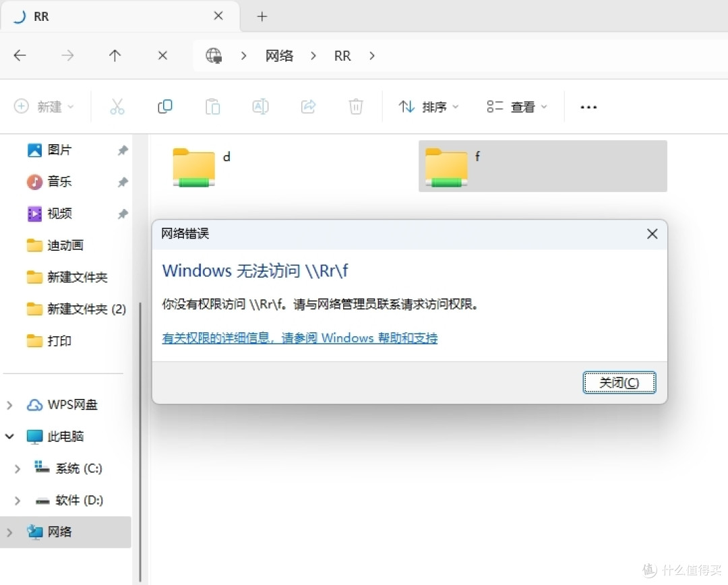Open the 排序 sort dropdown
The width and height of the screenshot is (728, 585).
[429, 106]
